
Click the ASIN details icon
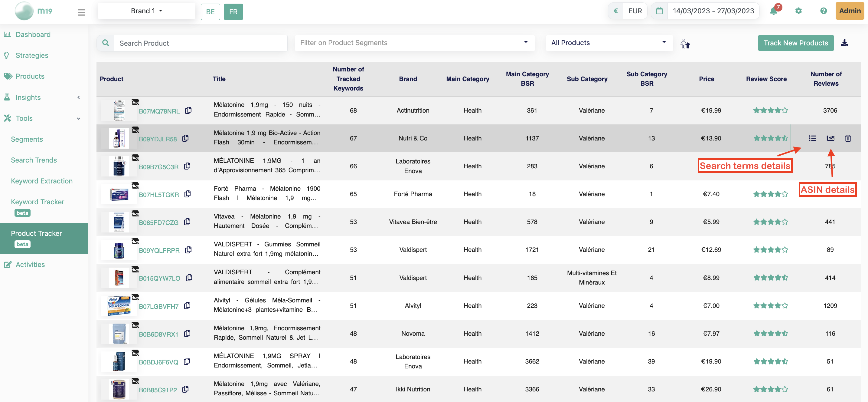[x=830, y=138]
